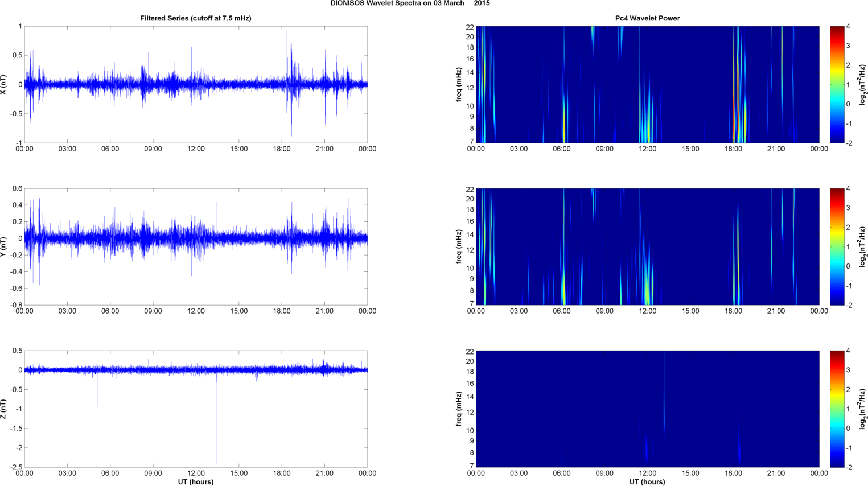Click the Y (nT) axis label

(x=3, y=246)
